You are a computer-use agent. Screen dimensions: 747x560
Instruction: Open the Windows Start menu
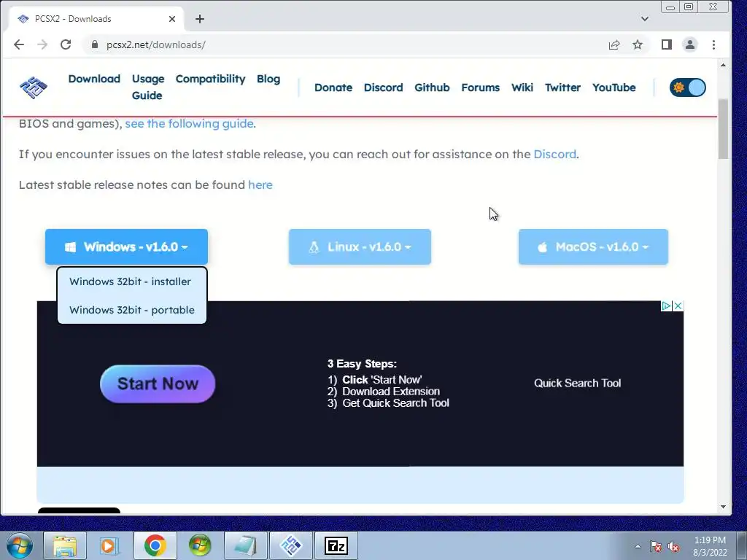coord(20,545)
